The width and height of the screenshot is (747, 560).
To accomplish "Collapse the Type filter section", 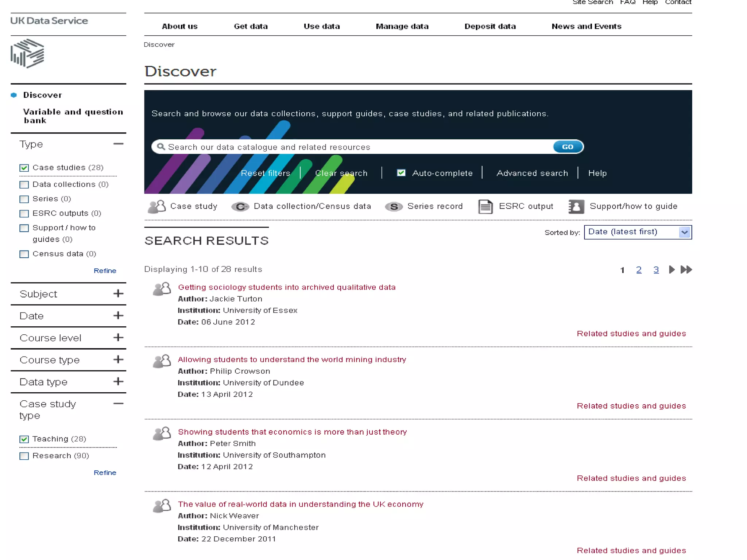I will pyautogui.click(x=118, y=144).
